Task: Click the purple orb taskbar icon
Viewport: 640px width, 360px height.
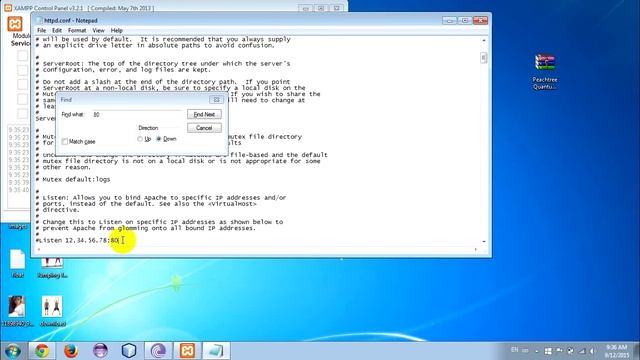Action: click(100, 351)
